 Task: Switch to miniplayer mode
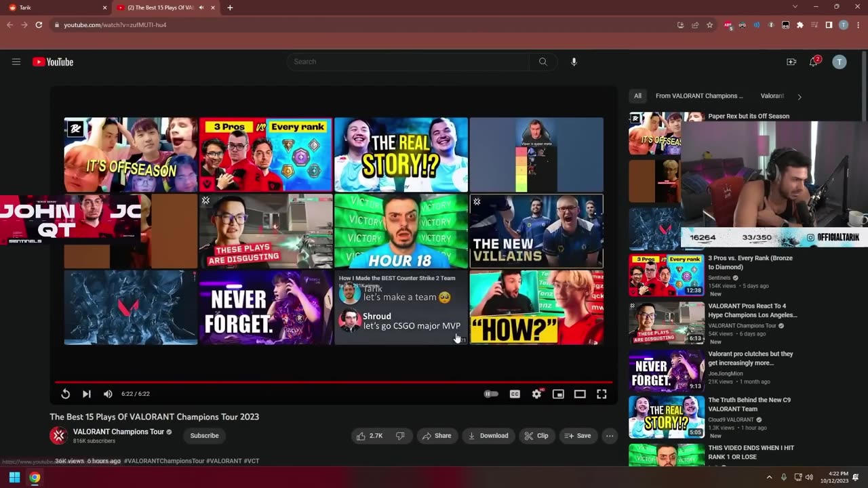[558, 394]
